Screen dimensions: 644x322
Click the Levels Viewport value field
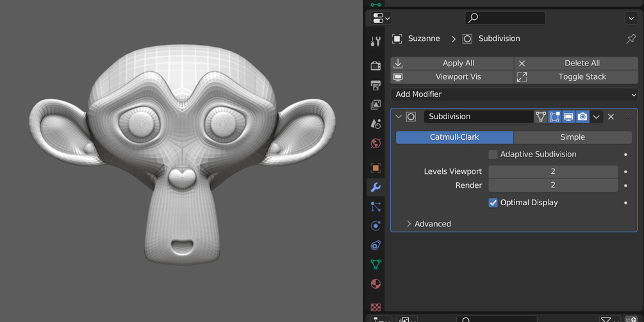pos(553,171)
